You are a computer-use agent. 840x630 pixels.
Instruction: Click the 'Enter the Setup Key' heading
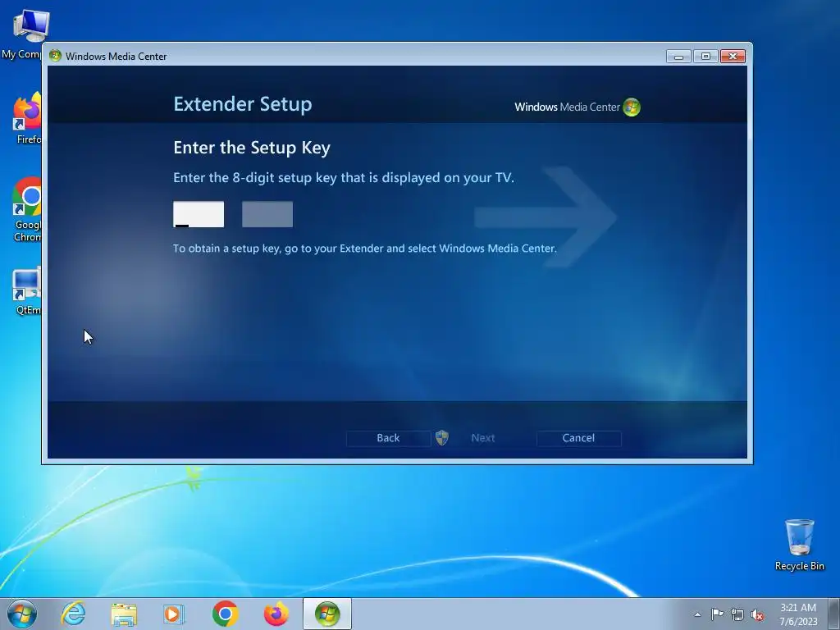tap(252, 148)
